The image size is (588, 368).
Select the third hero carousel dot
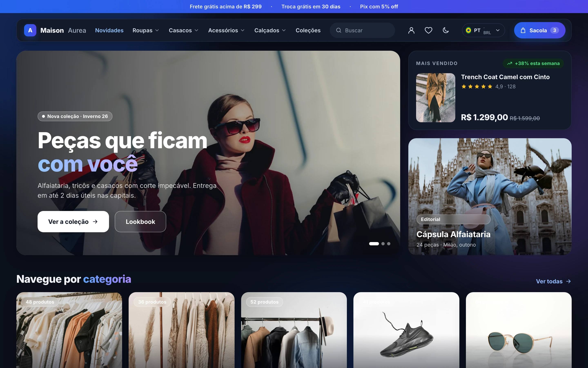[389, 244]
